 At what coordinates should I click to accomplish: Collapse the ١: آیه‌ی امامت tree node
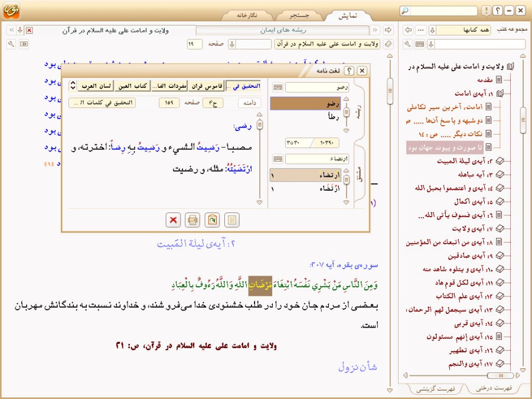click(500, 93)
